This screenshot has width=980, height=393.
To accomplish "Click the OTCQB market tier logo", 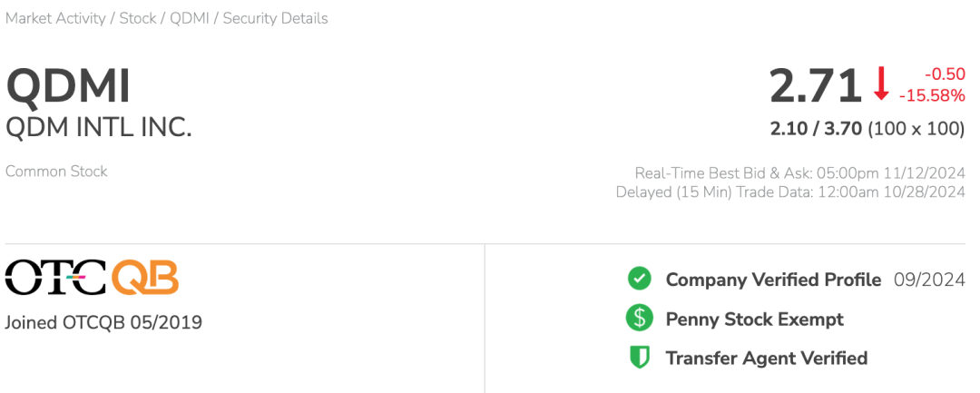I will [92, 278].
